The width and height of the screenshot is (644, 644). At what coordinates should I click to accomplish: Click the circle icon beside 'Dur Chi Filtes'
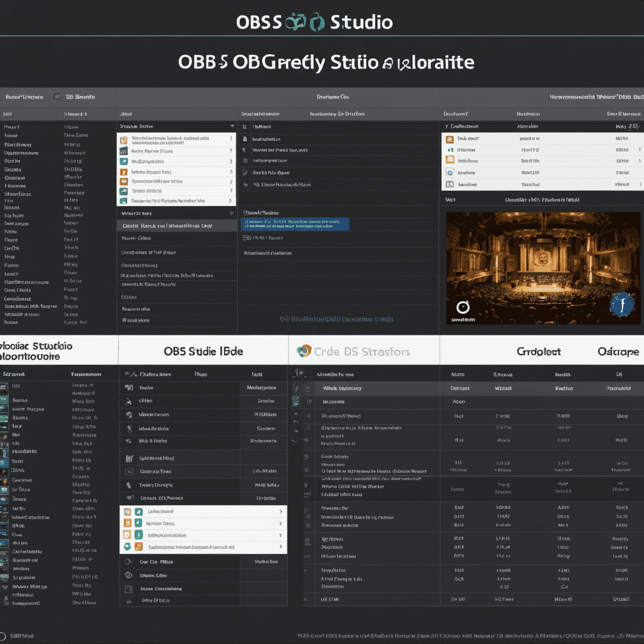point(129,562)
